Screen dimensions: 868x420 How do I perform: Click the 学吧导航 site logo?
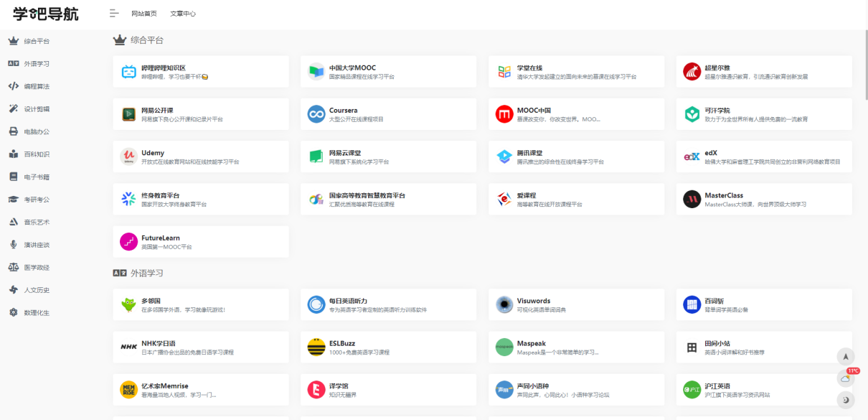point(46,14)
